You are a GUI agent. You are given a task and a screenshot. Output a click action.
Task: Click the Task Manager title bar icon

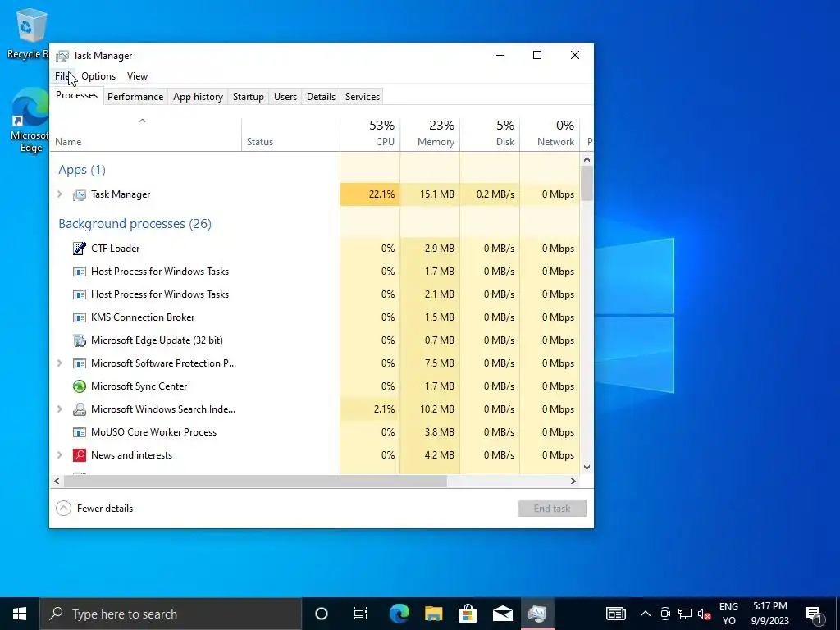tap(62, 56)
